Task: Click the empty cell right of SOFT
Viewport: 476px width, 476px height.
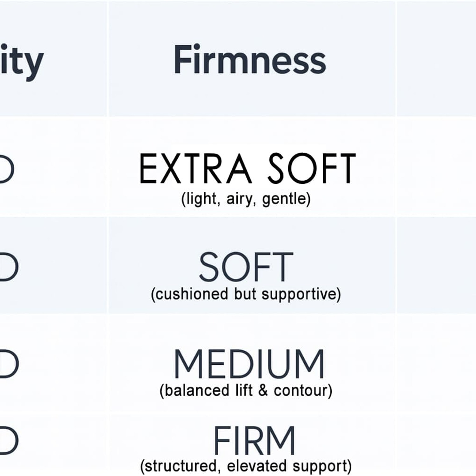Action: point(436,266)
